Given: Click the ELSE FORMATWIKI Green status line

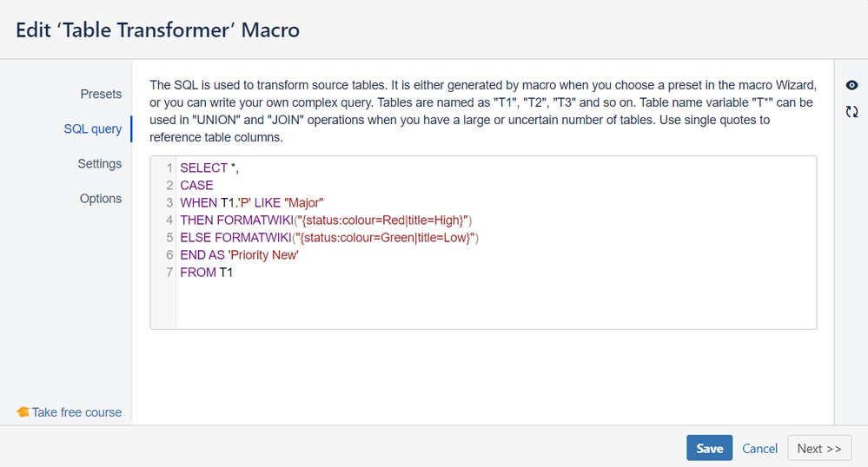Looking at the screenshot, I should (329, 237).
